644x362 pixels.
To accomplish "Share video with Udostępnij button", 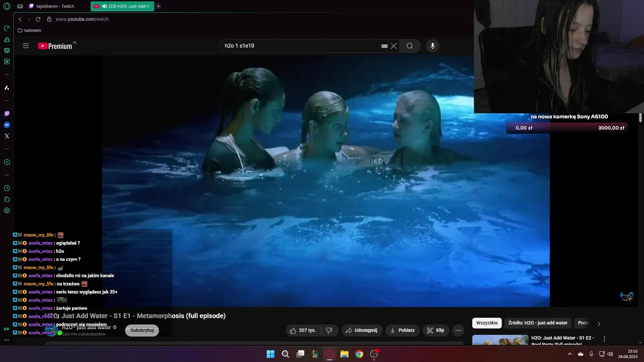I will point(361,330).
